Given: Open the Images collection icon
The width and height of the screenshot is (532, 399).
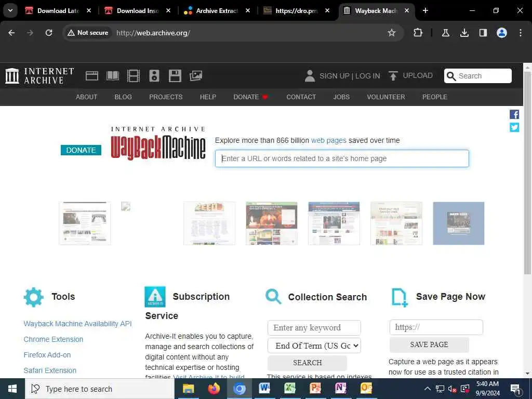Looking at the screenshot, I should pos(196,76).
